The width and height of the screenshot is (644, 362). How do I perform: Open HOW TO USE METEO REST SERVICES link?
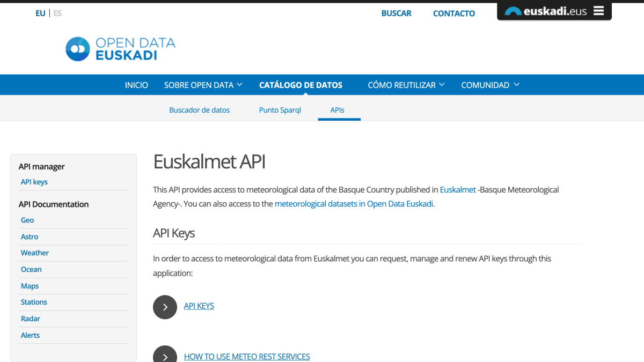pos(247,357)
